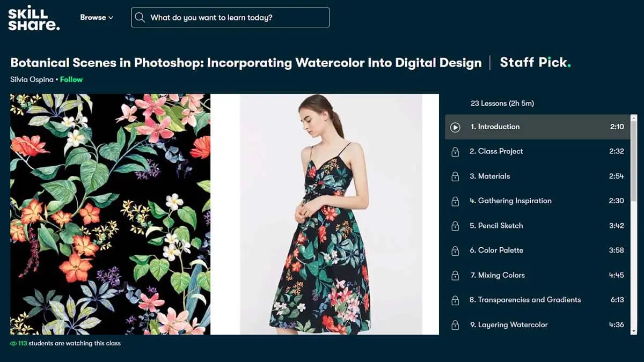Image resolution: width=644 pixels, height=362 pixels.
Task: Click lock icon beside Gathering Inspiration
Action: 455,201
